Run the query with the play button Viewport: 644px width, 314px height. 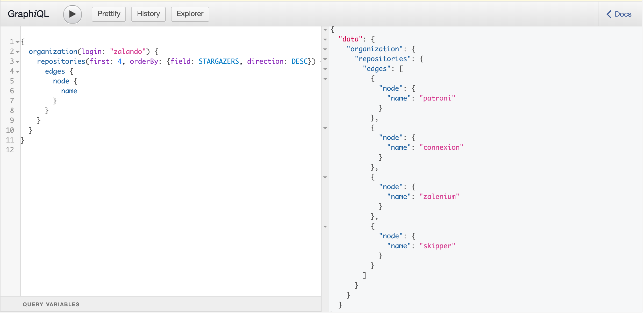click(73, 14)
